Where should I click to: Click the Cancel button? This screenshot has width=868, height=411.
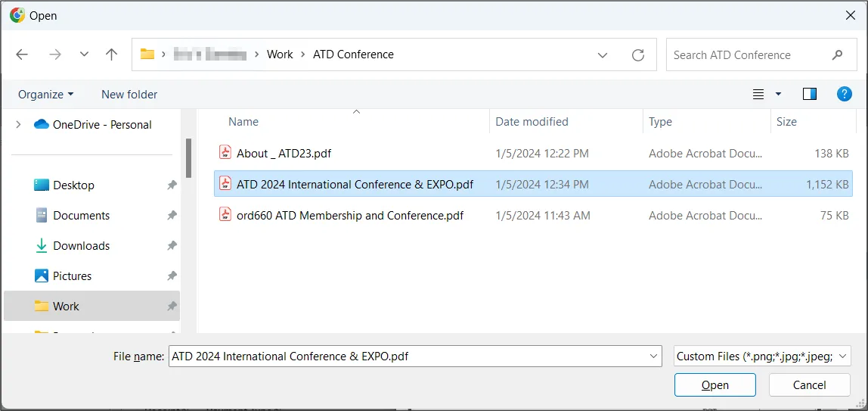point(809,385)
